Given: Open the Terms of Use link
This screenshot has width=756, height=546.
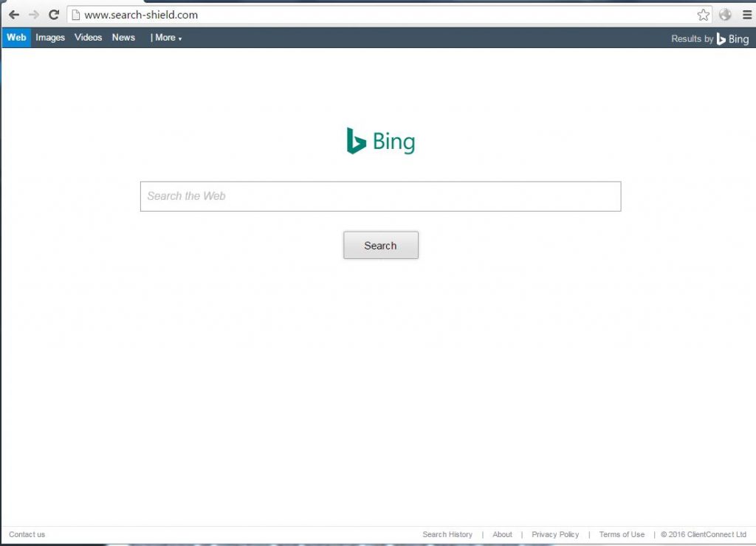Looking at the screenshot, I should (622, 534).
